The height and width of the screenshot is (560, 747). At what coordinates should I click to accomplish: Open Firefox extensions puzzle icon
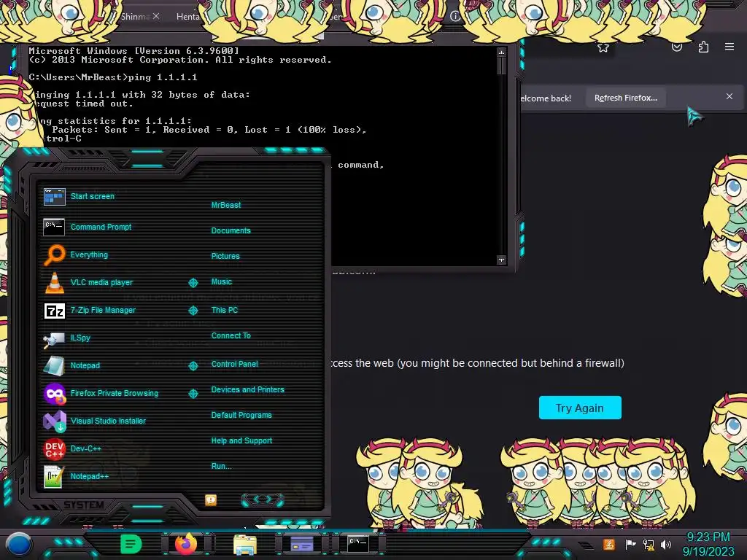pos(703,47)
